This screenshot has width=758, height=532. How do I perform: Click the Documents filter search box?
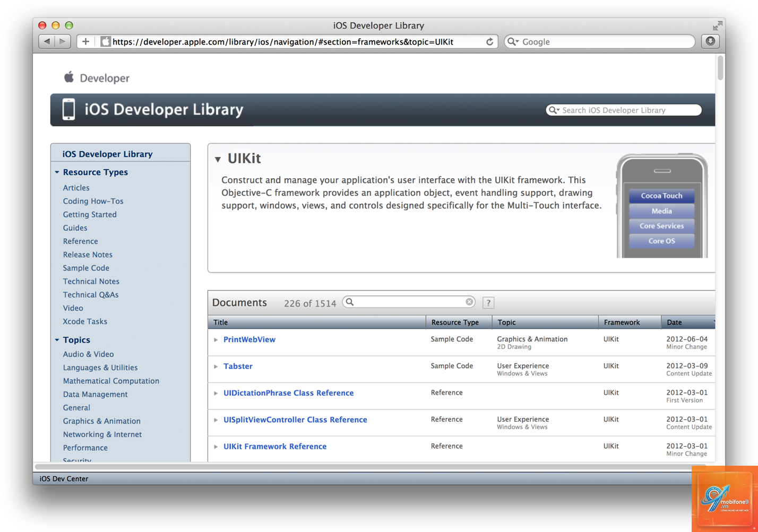(409, 302)
